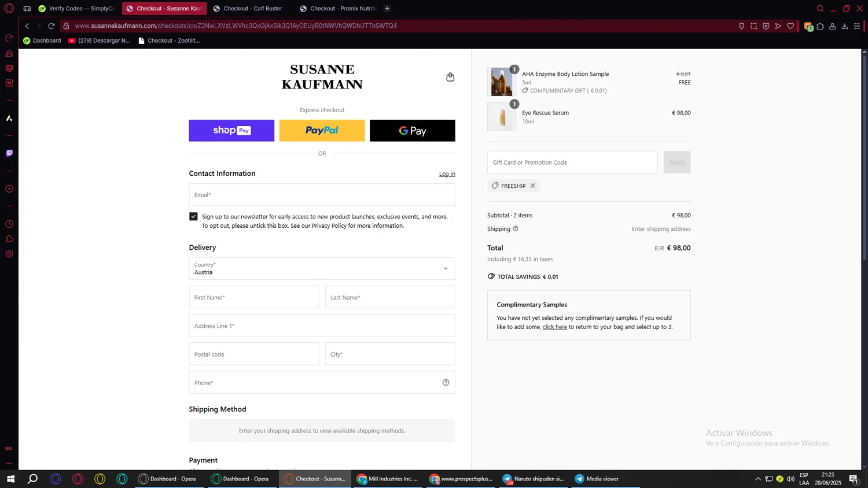The width and height of the screenshot is (868, 488).
Task: Open the ad blocker shield settings
Action: 766,26
